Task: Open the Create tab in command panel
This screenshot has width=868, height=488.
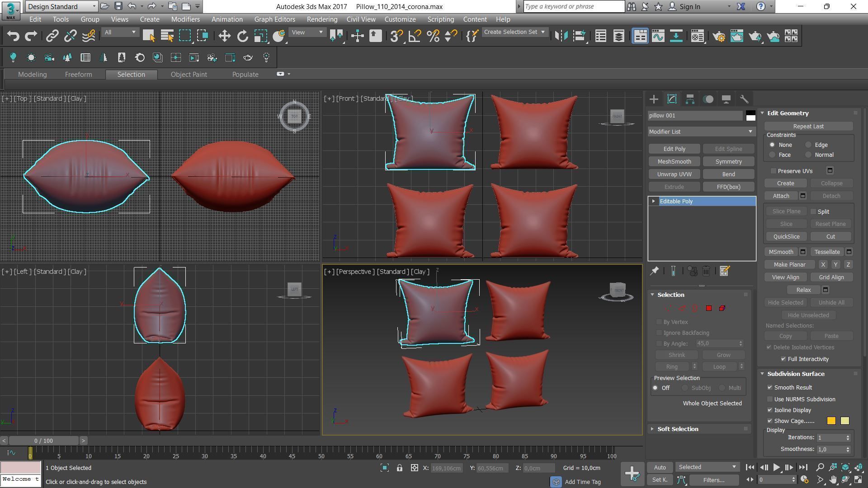Action: pyautogui.click(x=654, y=99)
